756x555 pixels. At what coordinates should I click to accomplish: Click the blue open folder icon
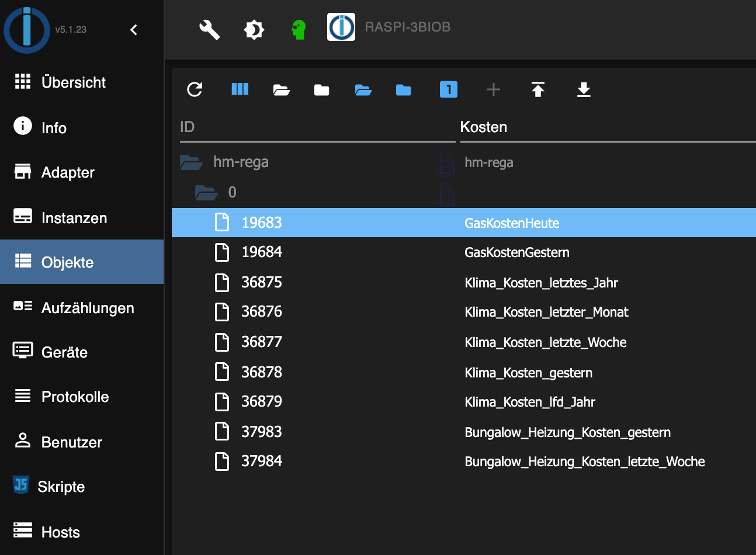363,89
